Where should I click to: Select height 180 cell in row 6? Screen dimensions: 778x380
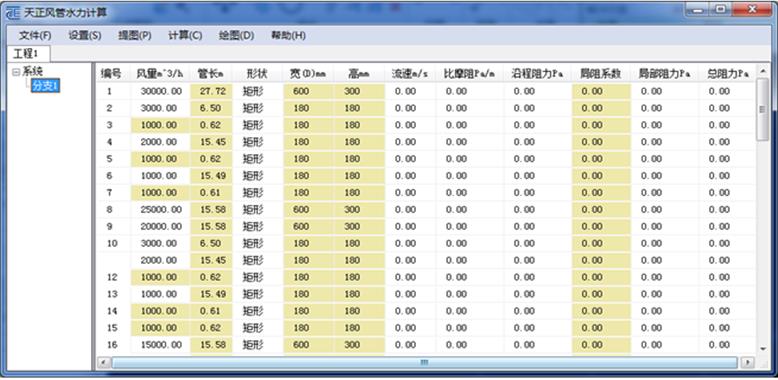pos(359,176)
